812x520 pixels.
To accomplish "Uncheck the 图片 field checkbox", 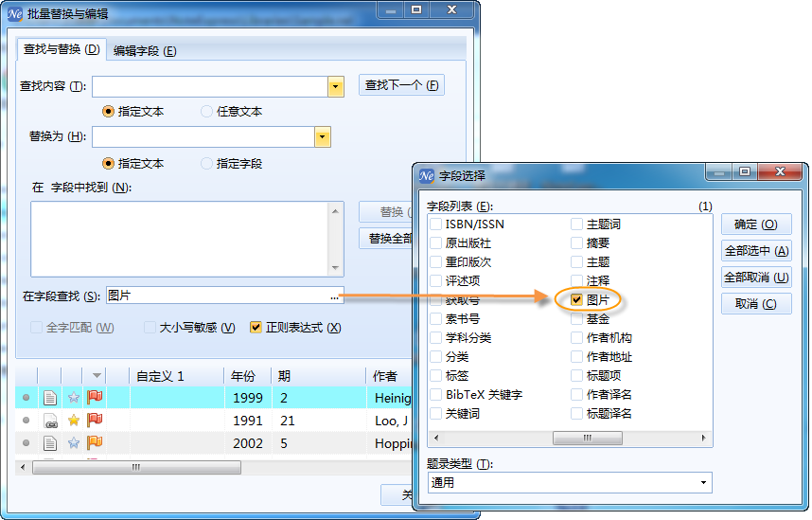I will [577, 299].
